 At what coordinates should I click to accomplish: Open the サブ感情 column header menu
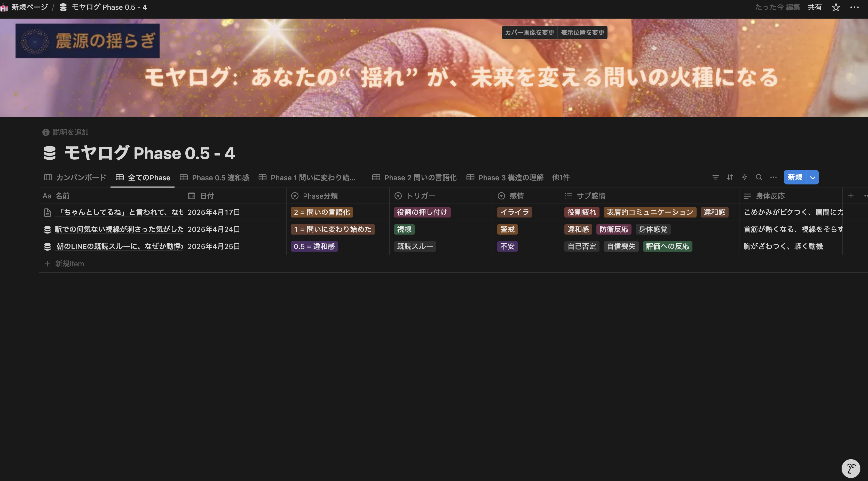pos(649,196)
